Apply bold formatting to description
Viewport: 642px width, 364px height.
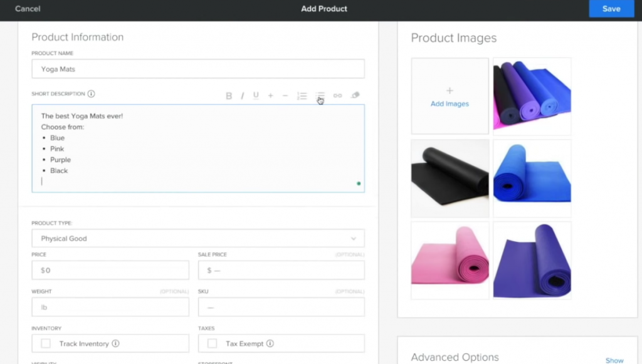click(x=229, y=96)
